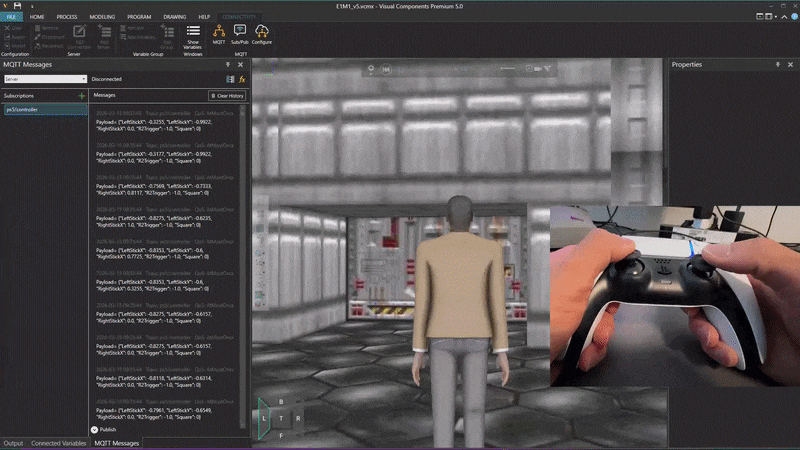Image resolution: width=800 pixels, height=450 pixels.
Task: Select the Left face of view cube
Action: click(x=264, y=417)
